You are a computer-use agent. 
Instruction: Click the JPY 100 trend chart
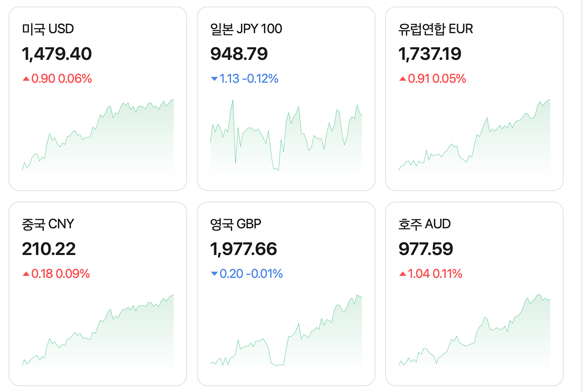(286, 141)
